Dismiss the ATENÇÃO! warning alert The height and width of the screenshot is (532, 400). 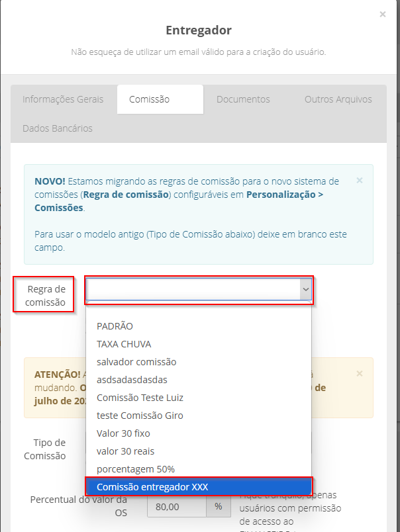tap(360, 373)
